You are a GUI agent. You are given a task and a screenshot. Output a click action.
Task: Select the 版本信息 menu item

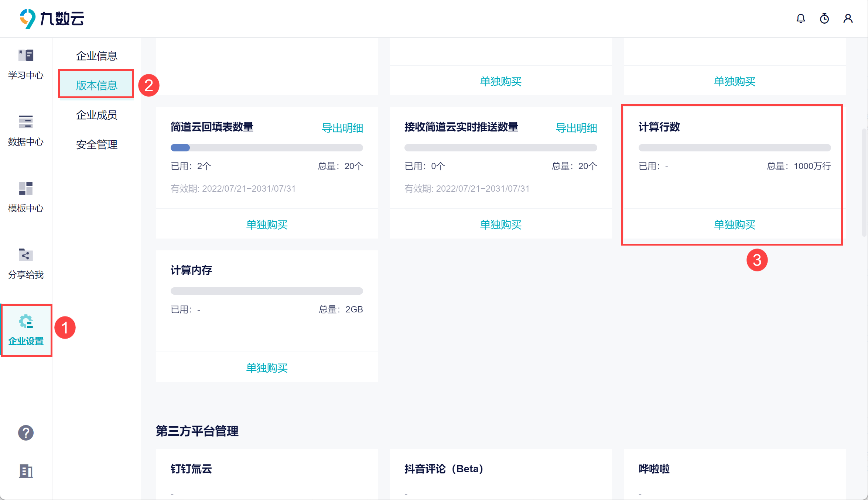point(96,85)
